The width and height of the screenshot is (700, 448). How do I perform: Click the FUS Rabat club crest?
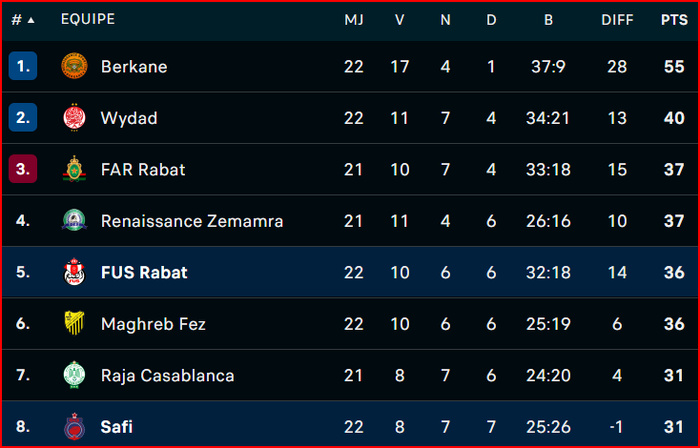(74, 272)
